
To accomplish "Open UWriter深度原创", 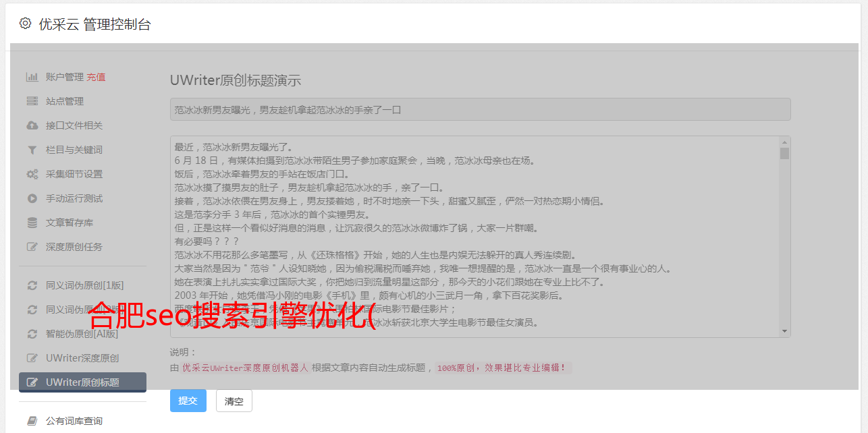I will [82, 358].
